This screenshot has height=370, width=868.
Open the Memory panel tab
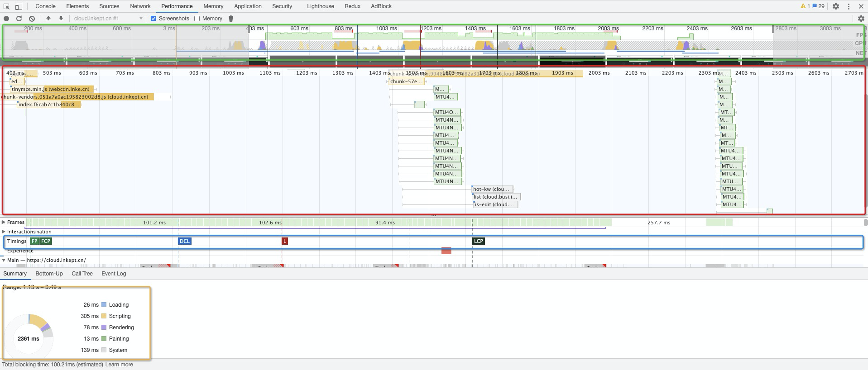click(x=213, y=6)
